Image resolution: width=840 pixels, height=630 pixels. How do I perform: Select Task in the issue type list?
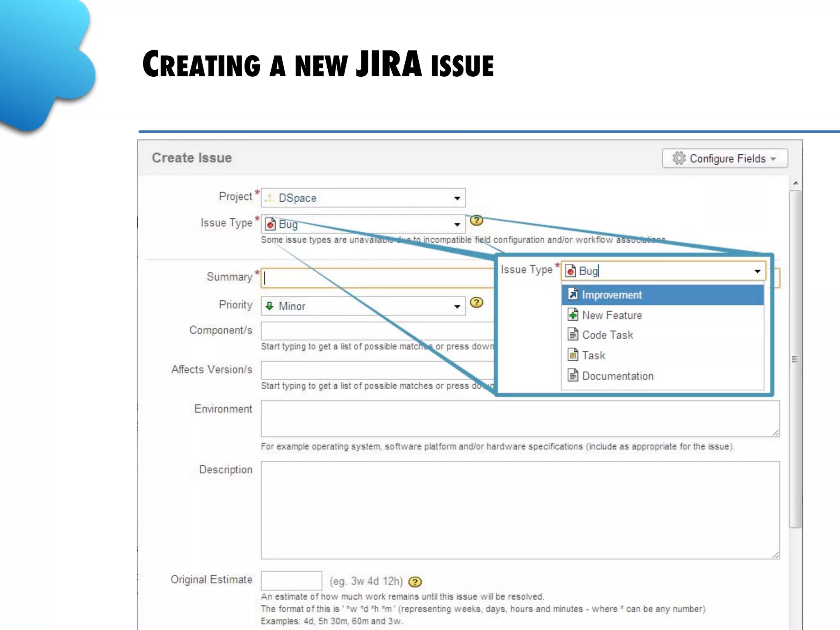[x=662, y=355]
